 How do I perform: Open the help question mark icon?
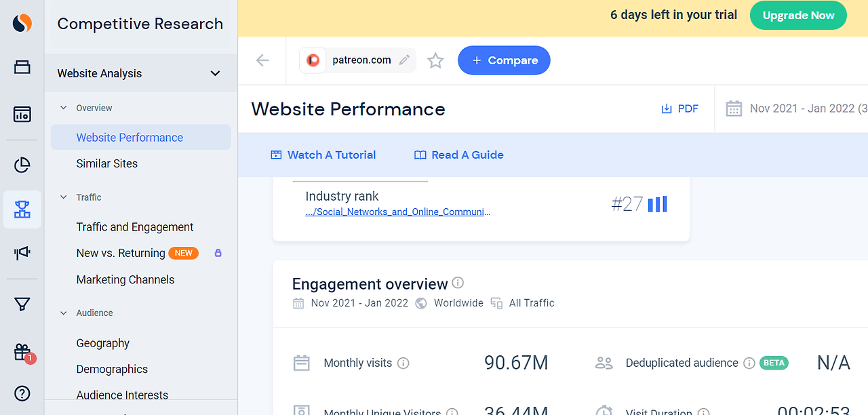[x=22, y=393]
